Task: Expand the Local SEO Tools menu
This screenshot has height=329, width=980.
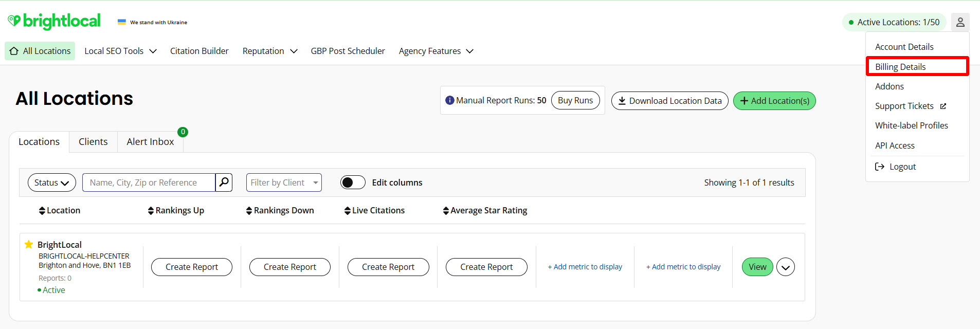Action: pyautogui.click(x=120, y=51)
